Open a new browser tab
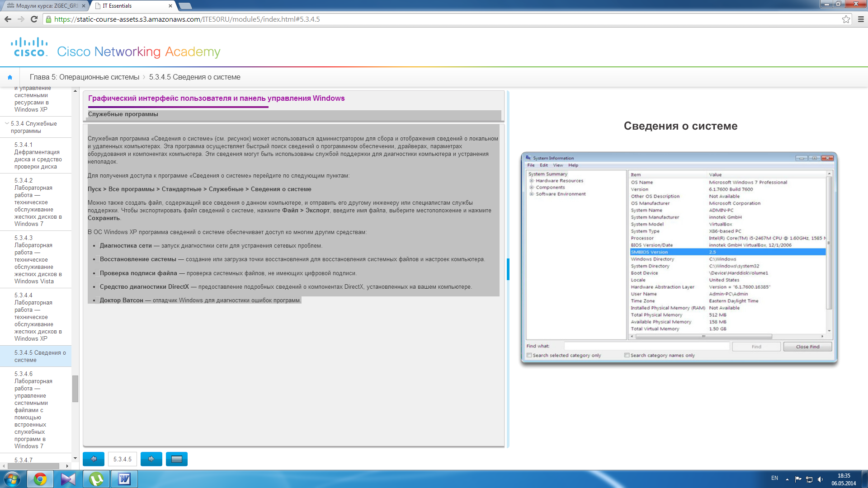868x488 pixels. tap(185, 6)
